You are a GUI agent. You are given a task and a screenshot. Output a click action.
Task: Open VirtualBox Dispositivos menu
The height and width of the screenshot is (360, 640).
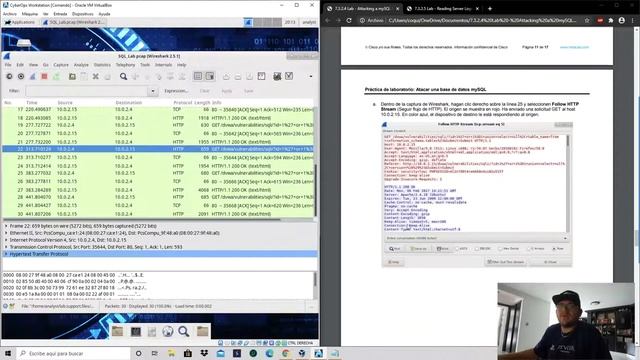pos(82,14)
